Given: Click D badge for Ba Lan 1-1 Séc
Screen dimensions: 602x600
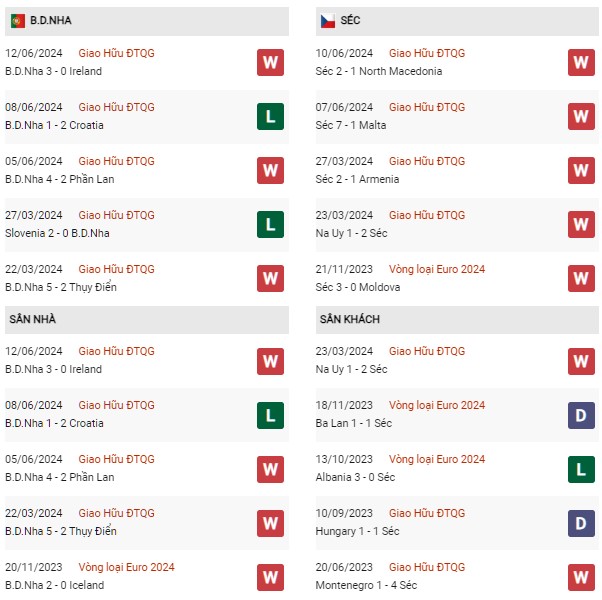Looking at the screenshot, I should point(581,415).
